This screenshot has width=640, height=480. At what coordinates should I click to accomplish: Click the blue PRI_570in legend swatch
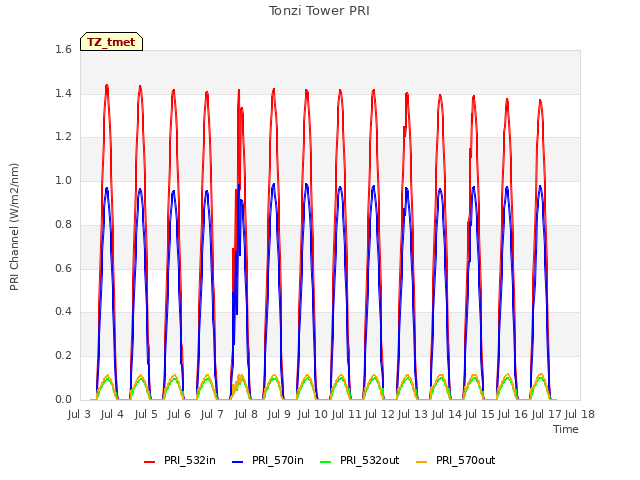pyautogui.click(x=238, y=462)
